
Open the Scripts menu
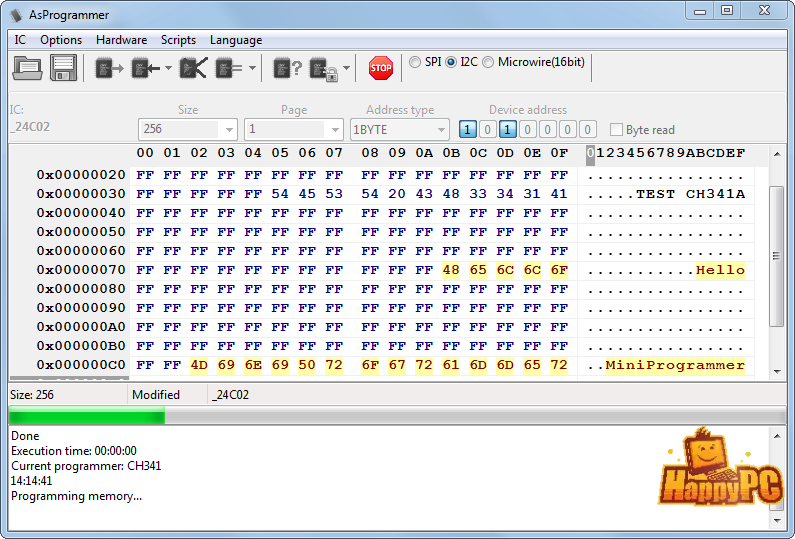click(178, 40)
